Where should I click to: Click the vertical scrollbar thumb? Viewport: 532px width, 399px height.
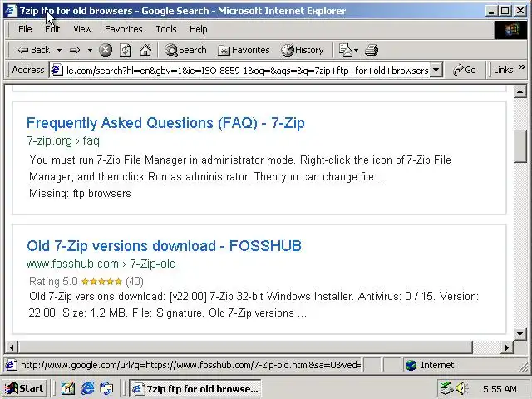[520, 146]
